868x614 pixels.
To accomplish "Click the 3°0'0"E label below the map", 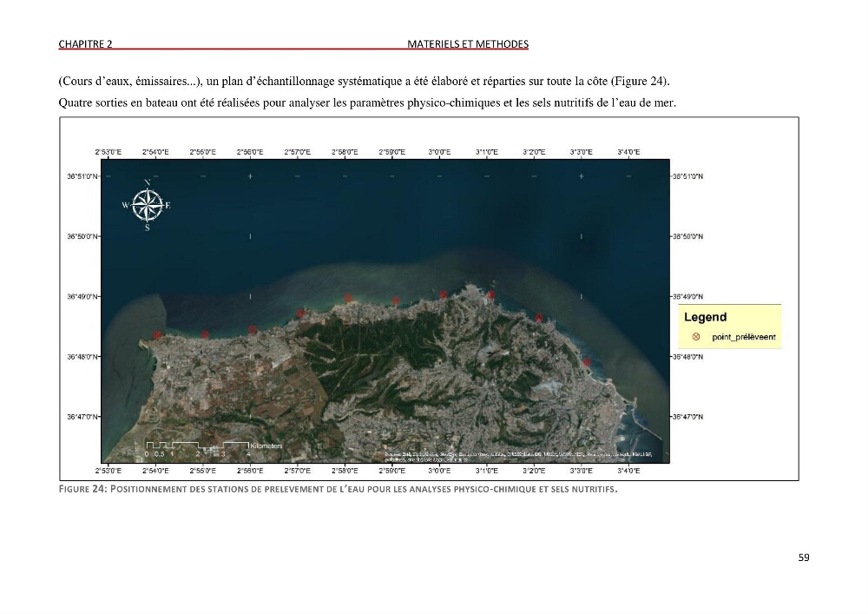I will pos(439,471).
